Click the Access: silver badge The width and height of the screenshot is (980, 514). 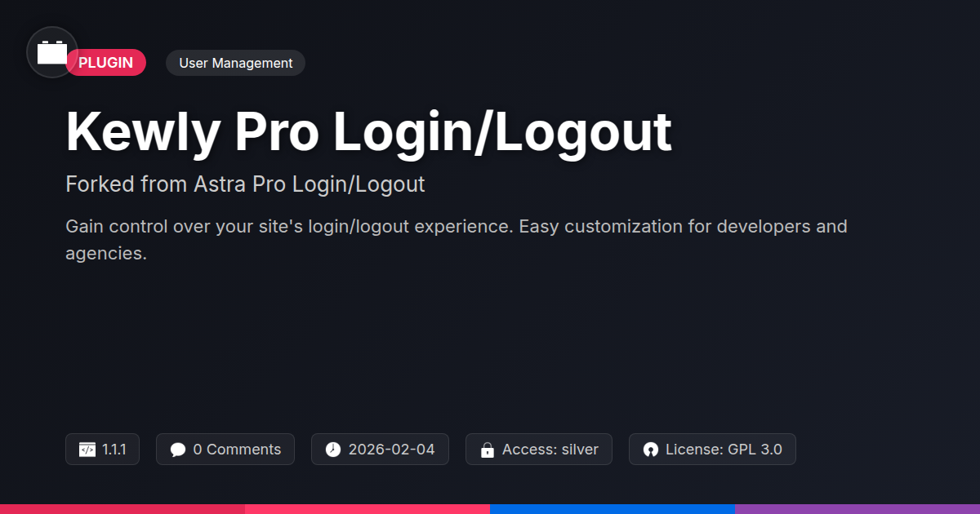point(539,450)
